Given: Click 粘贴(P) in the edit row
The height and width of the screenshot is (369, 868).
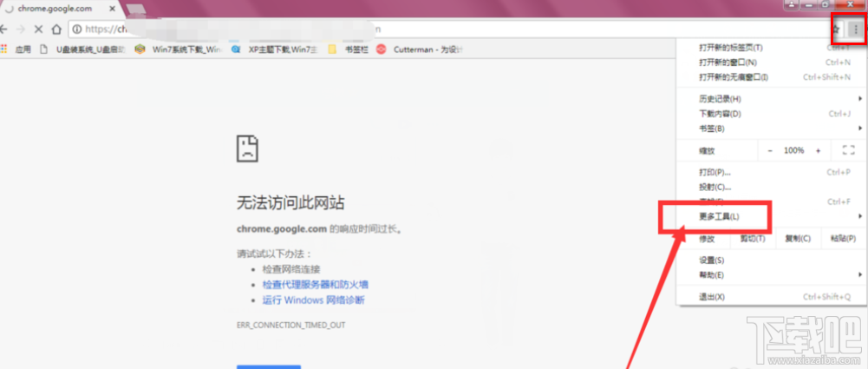Looking at the screenshot, I should coord(843,238).
